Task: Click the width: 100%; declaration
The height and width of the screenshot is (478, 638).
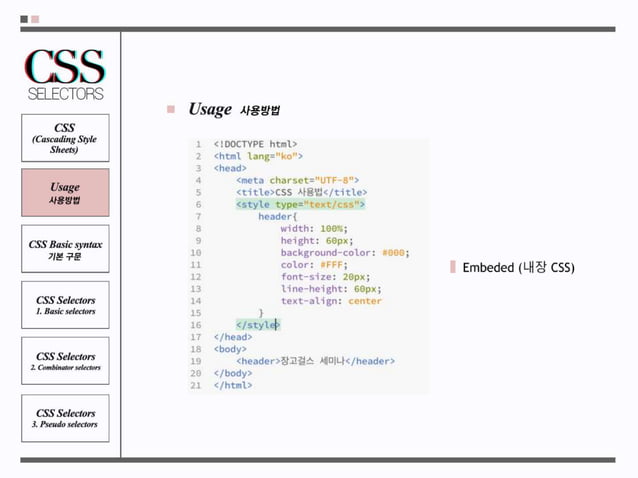Action: [x=314, y=229]
